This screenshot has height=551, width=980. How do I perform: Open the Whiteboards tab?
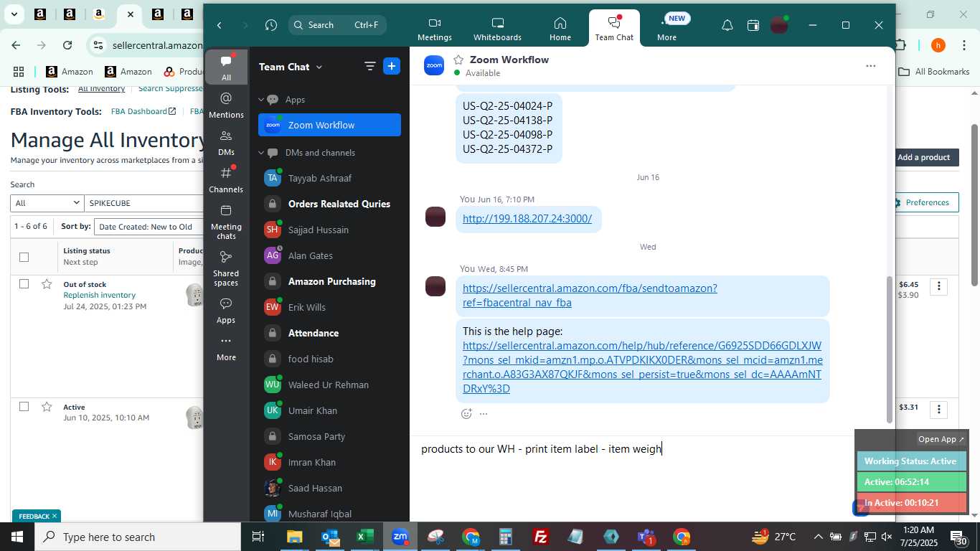[497, 29]
